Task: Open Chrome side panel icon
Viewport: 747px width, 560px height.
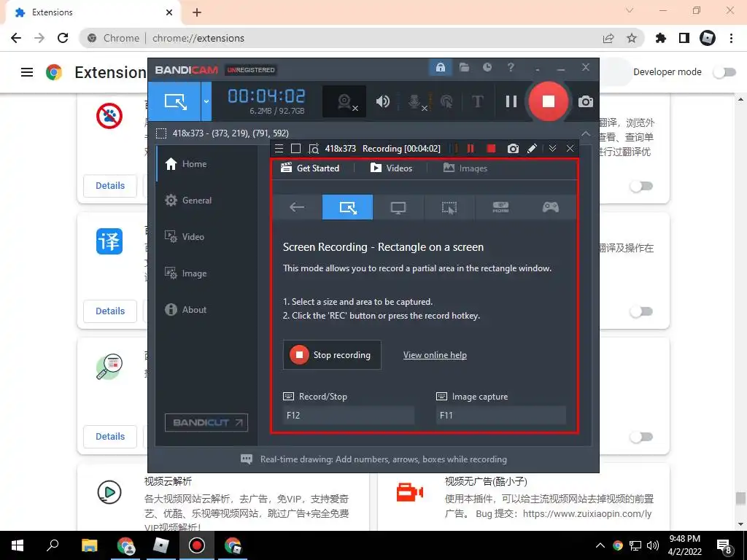Action: 684,38
